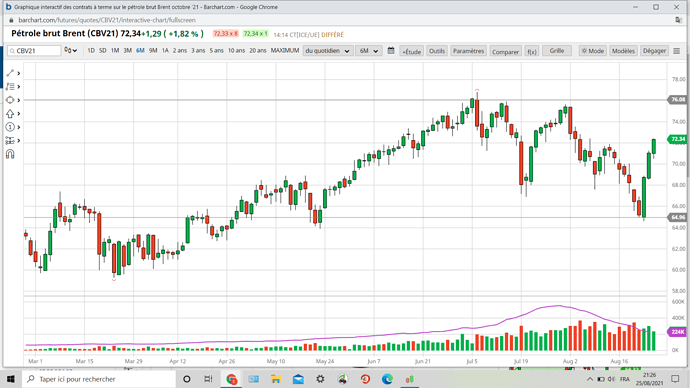Open the candlestick chart app in taskbar

[410, 379]
